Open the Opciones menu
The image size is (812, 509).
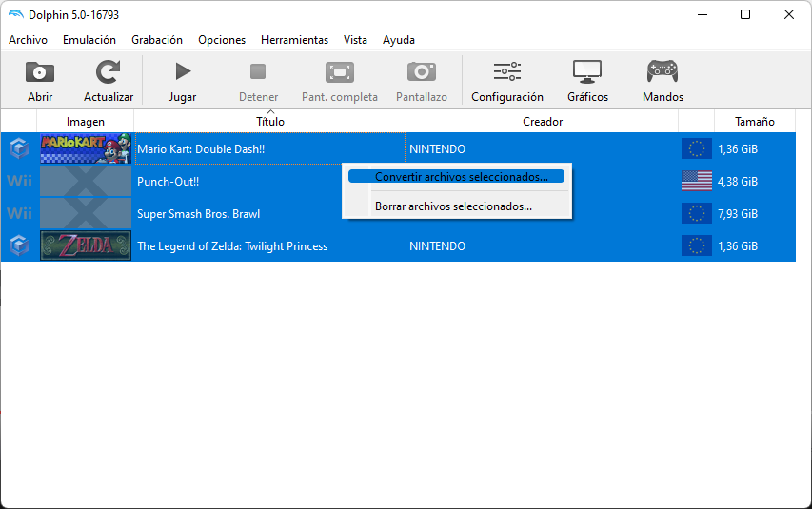point(222,40)
